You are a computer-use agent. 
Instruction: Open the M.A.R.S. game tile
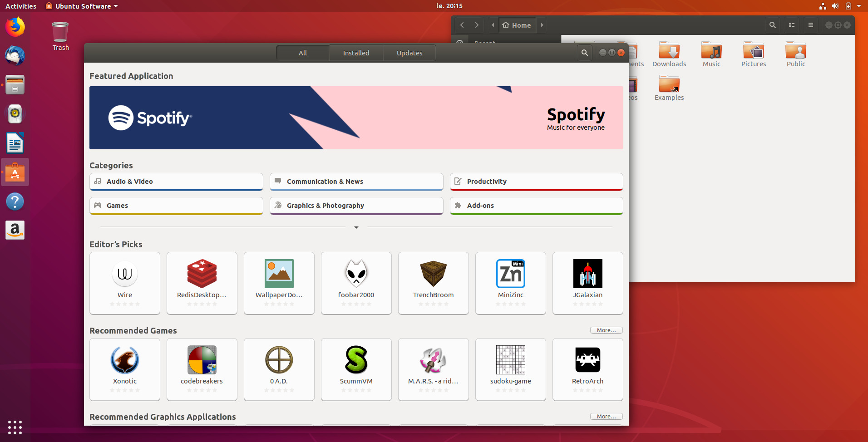click(434, 369)
